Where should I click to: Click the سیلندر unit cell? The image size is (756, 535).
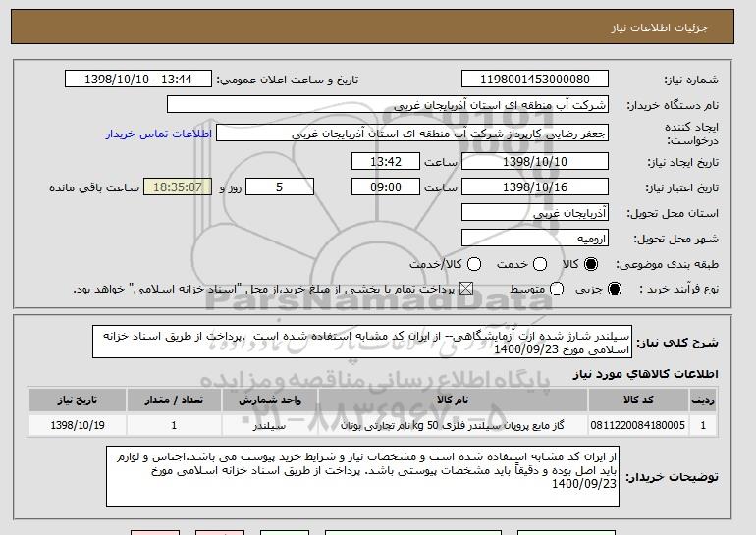click(270, 425)
